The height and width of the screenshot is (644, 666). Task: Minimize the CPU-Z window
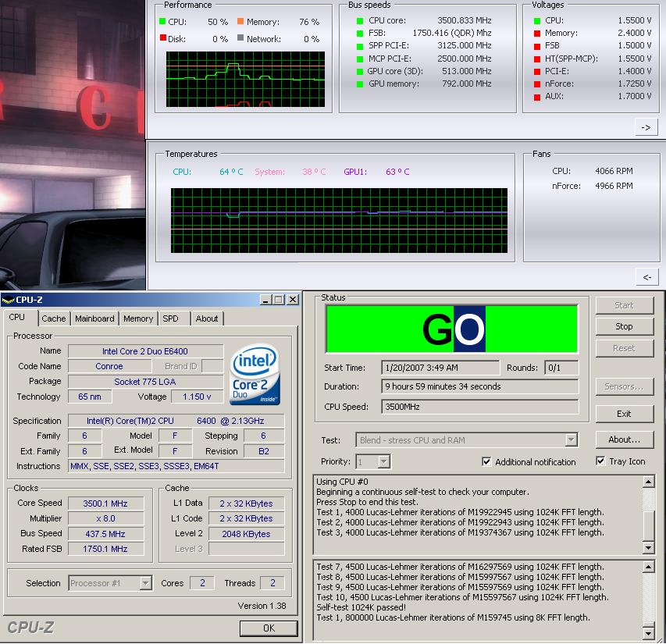(x=266, y=300)
